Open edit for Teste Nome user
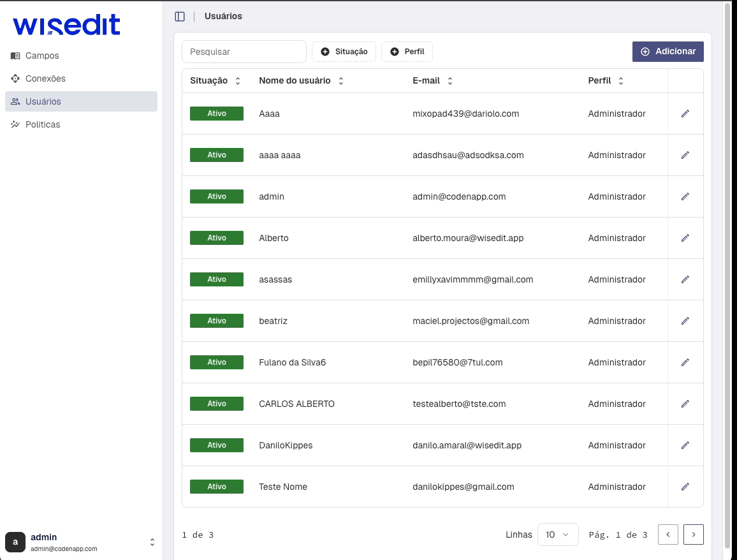The image size is (737, 560). pos(685,487)
